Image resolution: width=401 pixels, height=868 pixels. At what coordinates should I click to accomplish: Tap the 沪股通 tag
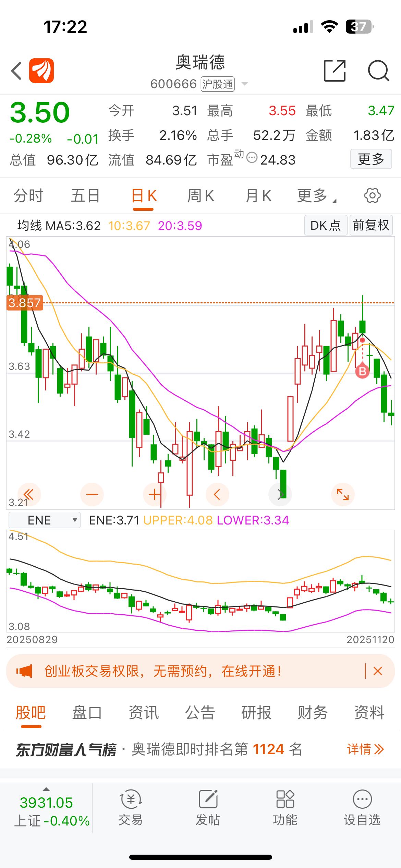[x=218, y=84]
